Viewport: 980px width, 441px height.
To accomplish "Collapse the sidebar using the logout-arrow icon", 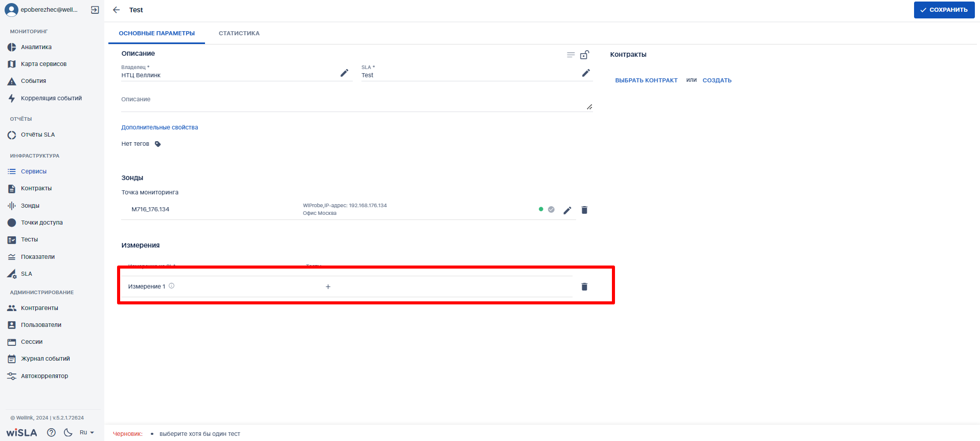I will (95, 10).
